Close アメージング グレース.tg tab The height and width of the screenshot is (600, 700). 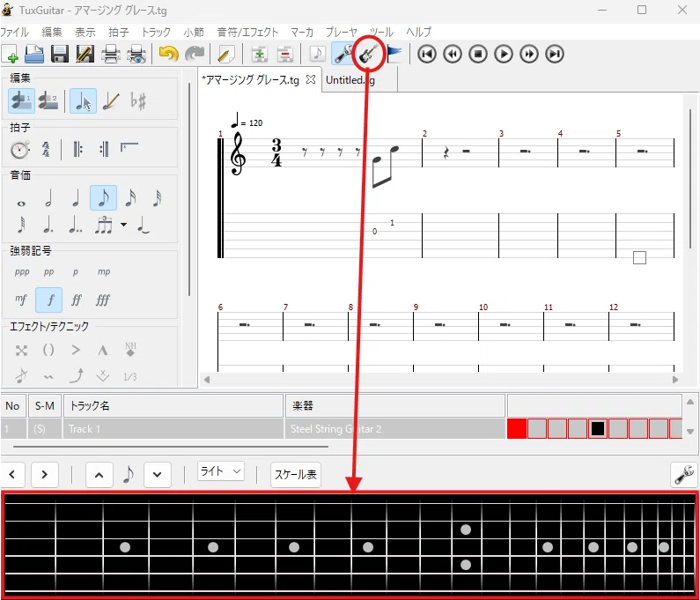[311, 79]
